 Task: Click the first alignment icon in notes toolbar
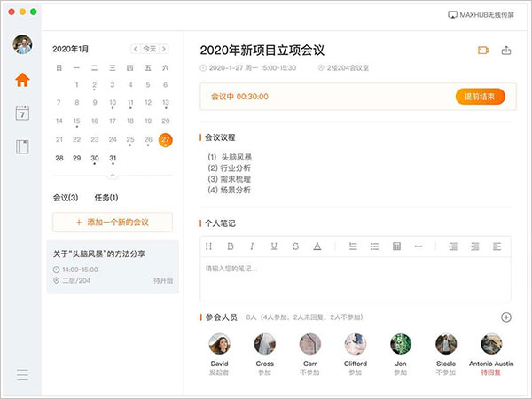(453, 246)
